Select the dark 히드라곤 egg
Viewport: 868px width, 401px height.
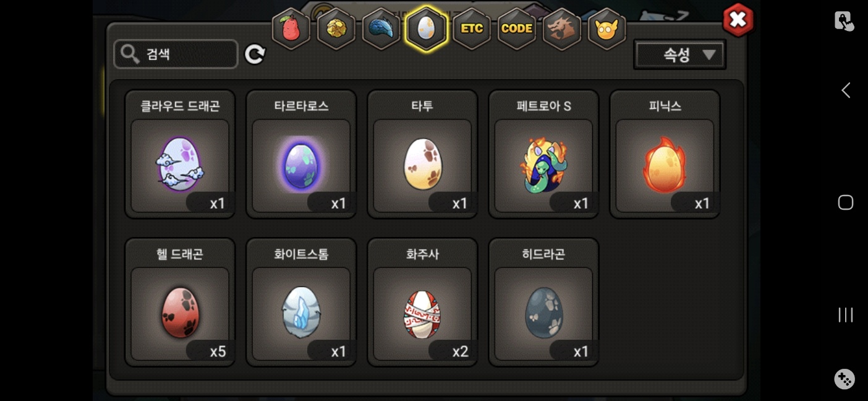pos(543,302)
